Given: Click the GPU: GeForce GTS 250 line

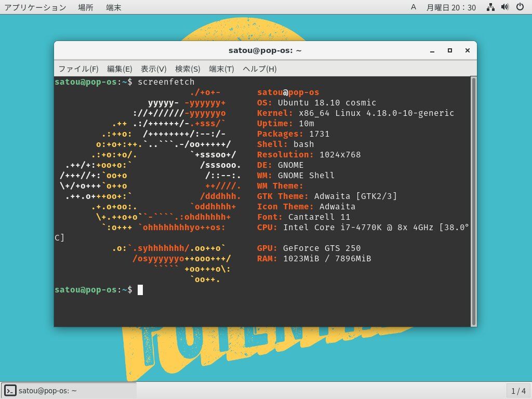Looking at the screenshot, I should 309,248.
